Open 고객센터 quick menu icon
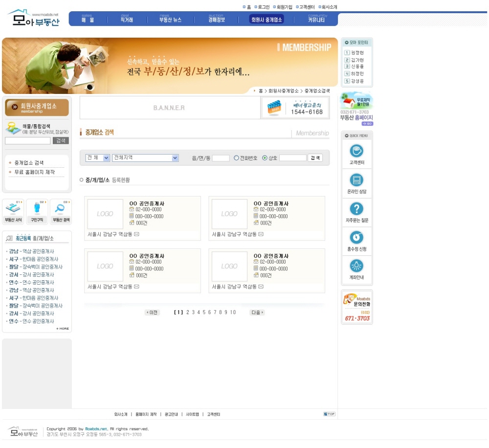 (356, 151)
